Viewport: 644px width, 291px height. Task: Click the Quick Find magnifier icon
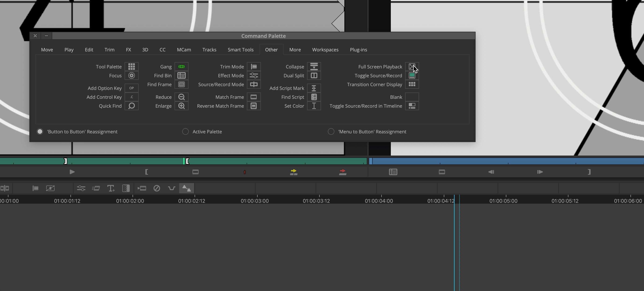132,106
